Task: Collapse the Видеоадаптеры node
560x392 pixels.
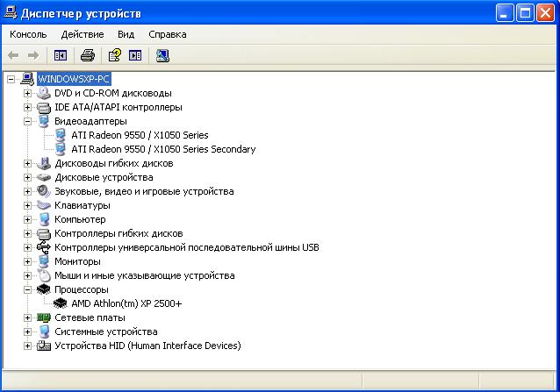Action: click(x=27, y=121)
